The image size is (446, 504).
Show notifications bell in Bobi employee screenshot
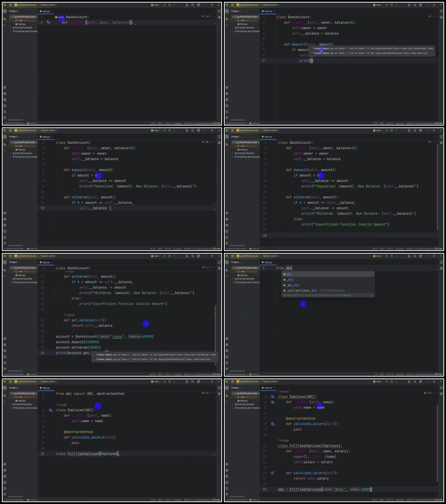(x=441, y=388)
